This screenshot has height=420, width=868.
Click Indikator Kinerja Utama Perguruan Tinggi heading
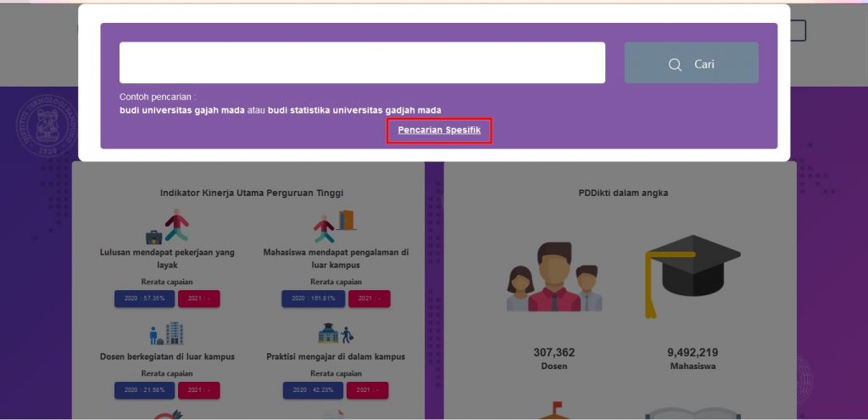coord(252,193)
